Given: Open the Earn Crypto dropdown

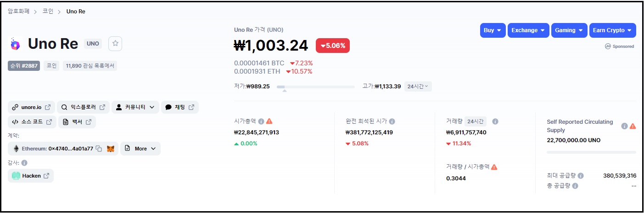Looking at the screenshot, I should tap(612, 30).
